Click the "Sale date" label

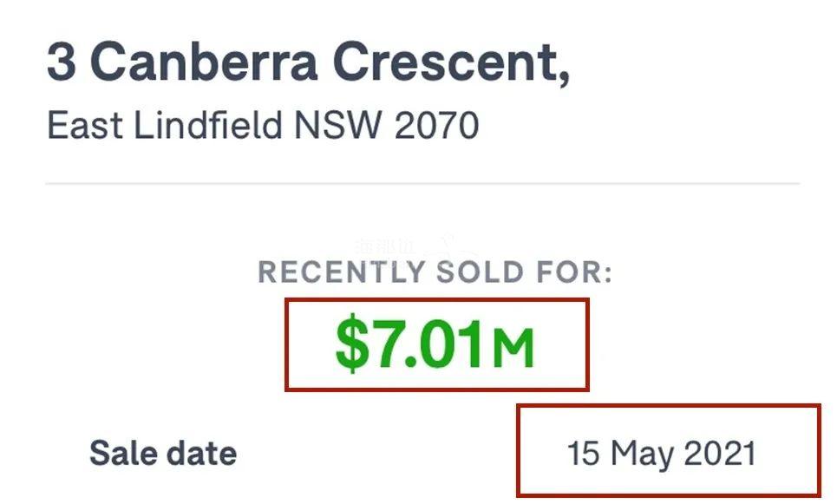163,454
